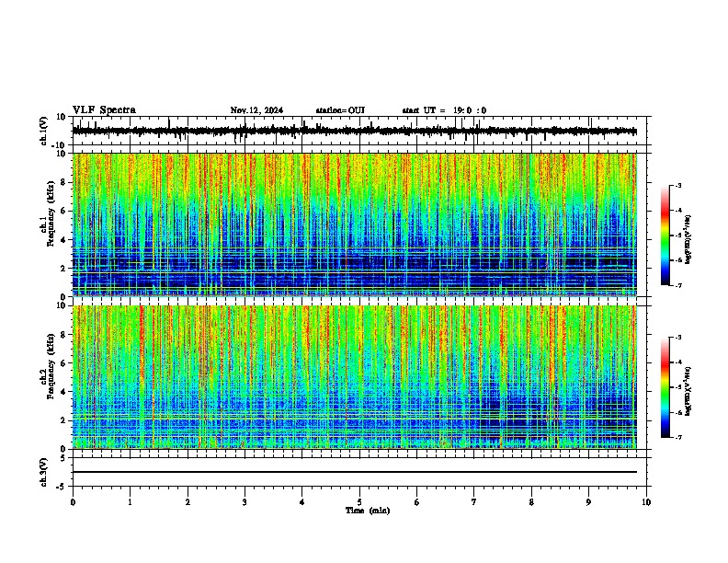Click the log(PSD) label beside ch.2 colorbar

(x=688, y=391)
